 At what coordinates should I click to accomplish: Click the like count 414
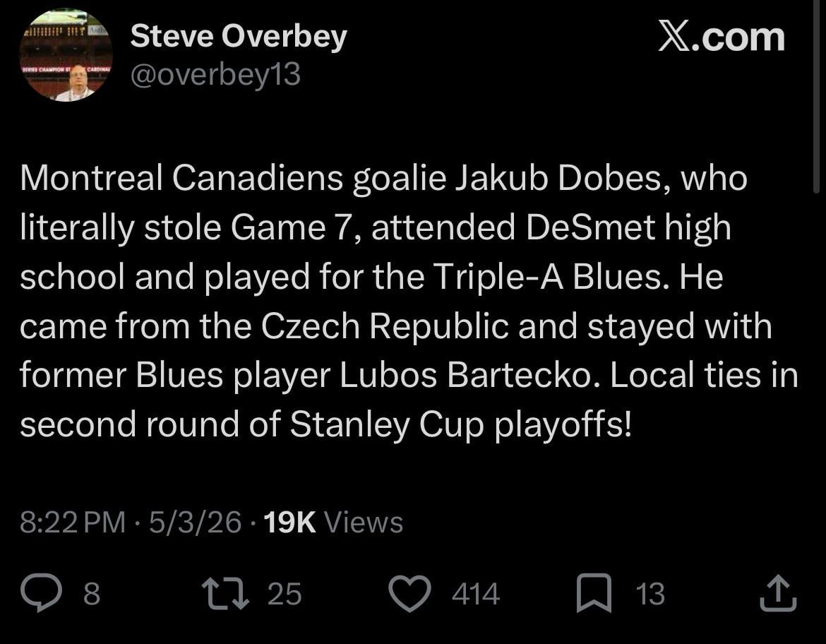tap(476, 594)
